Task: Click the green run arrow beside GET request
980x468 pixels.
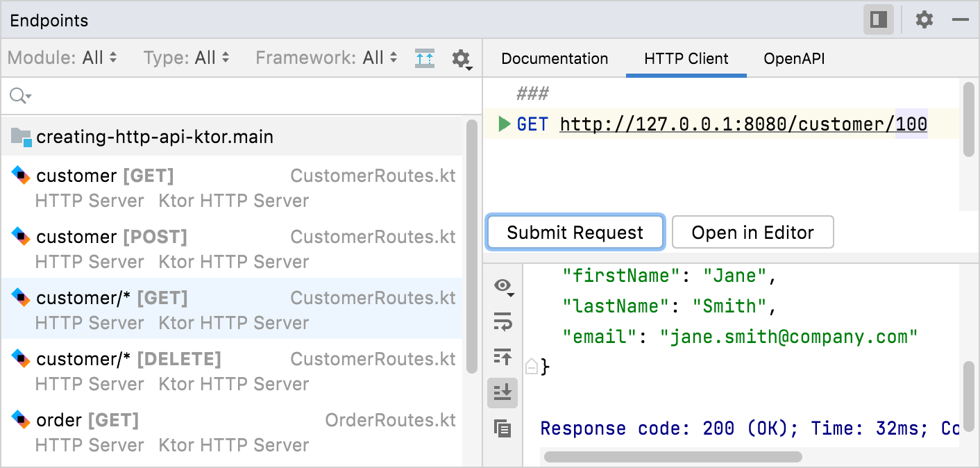Action: (505, 124)
